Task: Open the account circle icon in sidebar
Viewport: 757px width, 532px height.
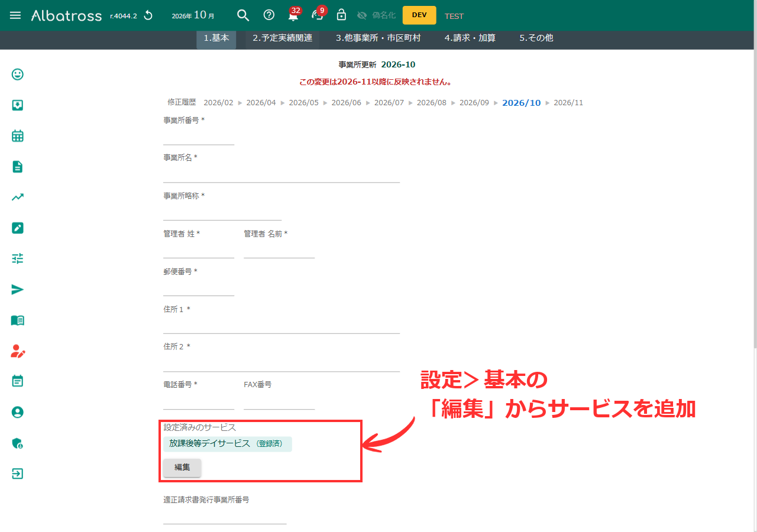Action: [18, 412]
